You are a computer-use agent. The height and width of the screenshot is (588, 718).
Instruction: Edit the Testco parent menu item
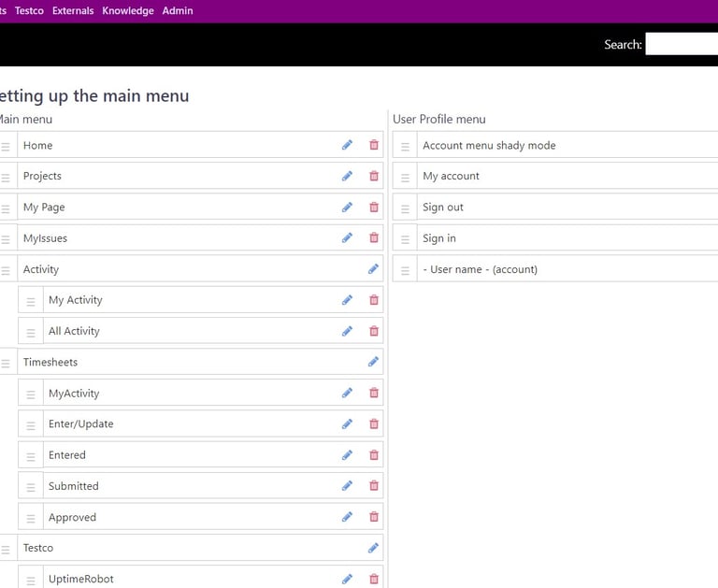pos(373,548)
